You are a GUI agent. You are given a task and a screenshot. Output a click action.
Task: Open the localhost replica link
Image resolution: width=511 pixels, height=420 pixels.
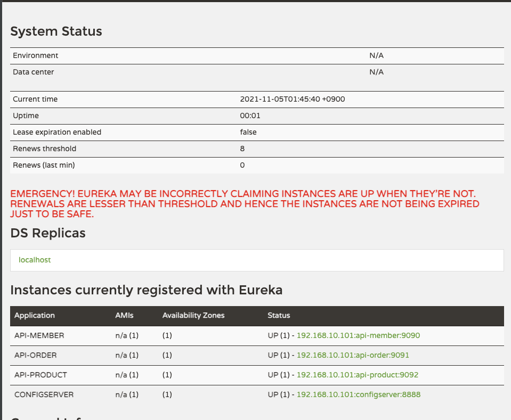tap(35, 260)
